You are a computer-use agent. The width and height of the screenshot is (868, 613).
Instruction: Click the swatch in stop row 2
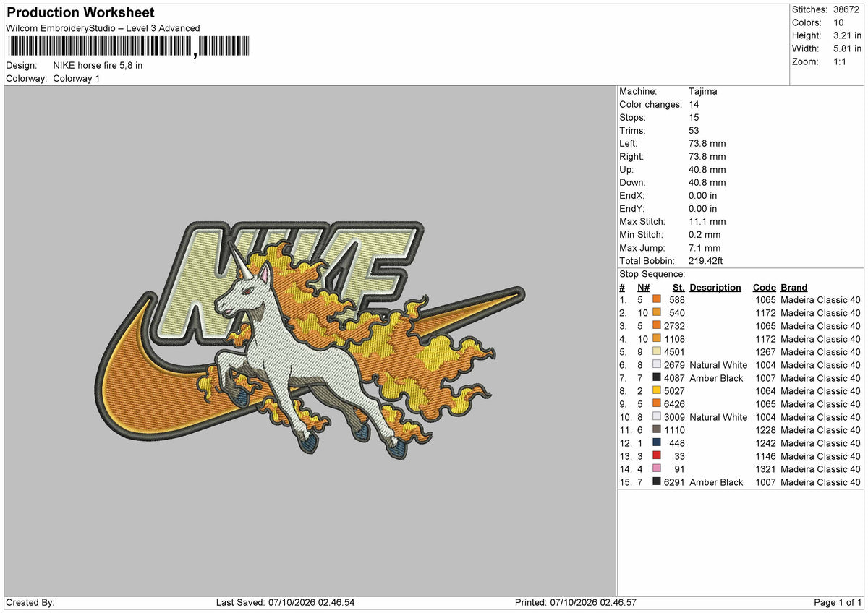coord(657,312)
